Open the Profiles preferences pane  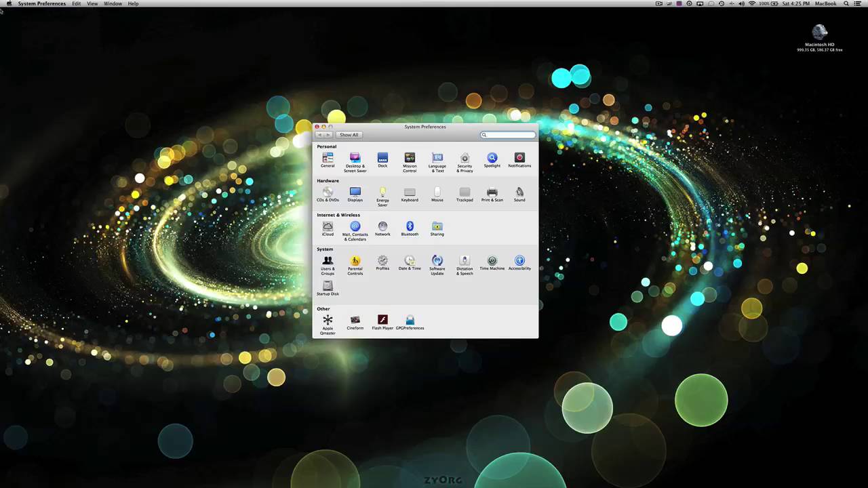click(382, 263)
